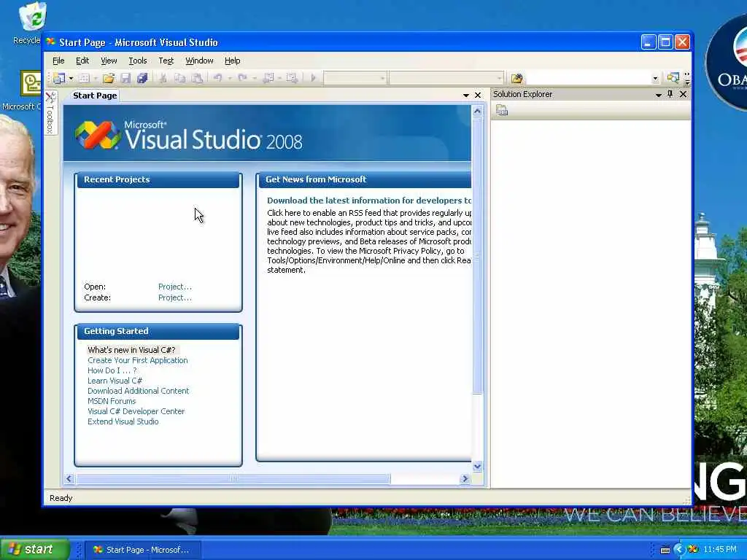This screenshot has width=747, height=560.
Task: Click the Save All toolbar icon
Action: [142, 78]
